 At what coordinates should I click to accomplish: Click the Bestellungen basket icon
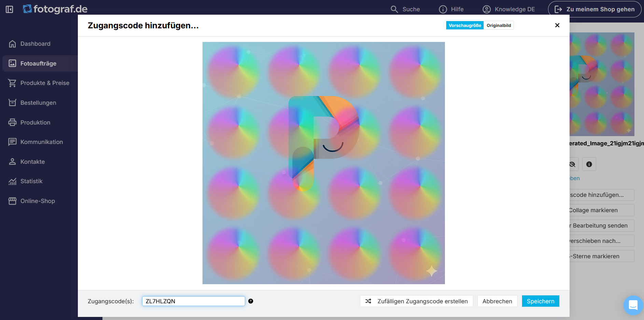tap(12, 103)
